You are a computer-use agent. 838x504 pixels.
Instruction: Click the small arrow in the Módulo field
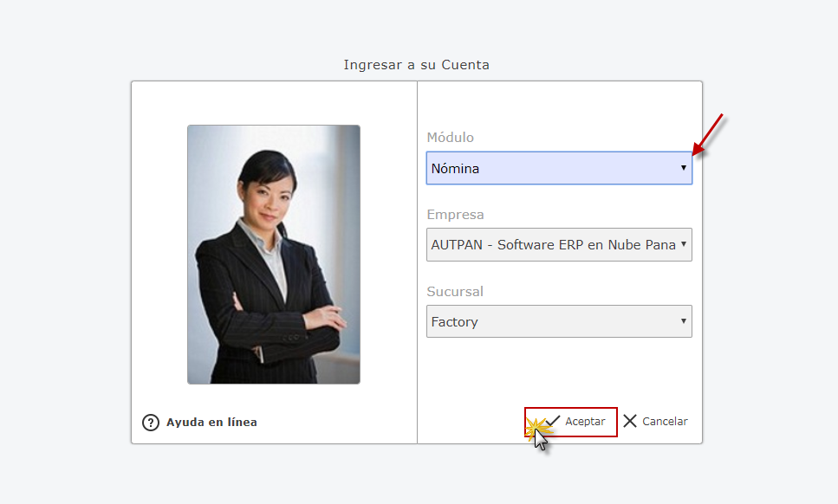click(683, 168)
